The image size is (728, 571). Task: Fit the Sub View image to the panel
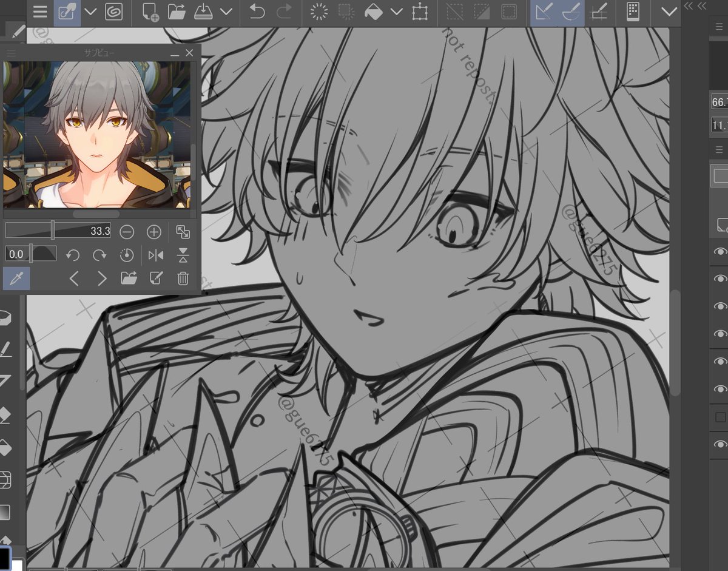click(x=183, y=231)
